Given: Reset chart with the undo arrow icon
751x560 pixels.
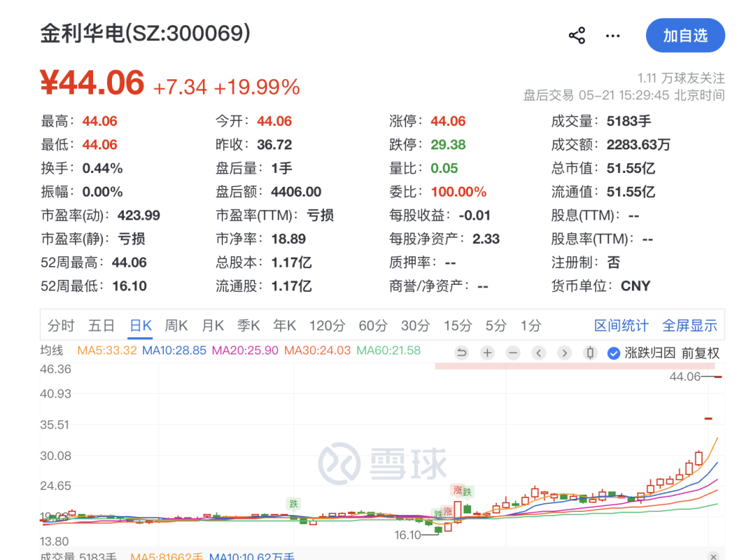Looking at the screenshot, I should coord(462,353).
